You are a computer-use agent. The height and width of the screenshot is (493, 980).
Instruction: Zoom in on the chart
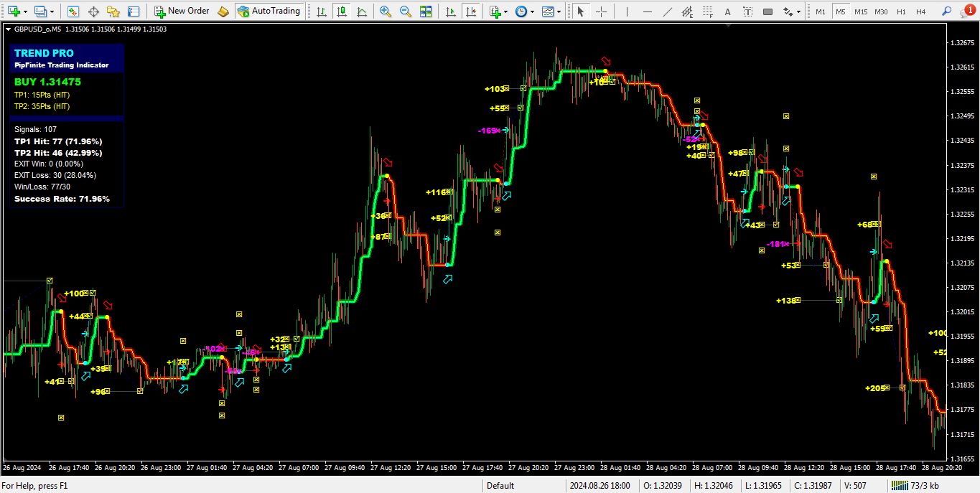click(385, 11)
